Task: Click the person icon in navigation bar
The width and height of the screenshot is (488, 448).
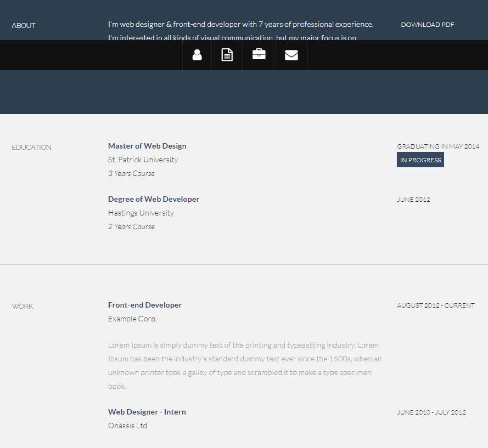Action: coord(197,55)
